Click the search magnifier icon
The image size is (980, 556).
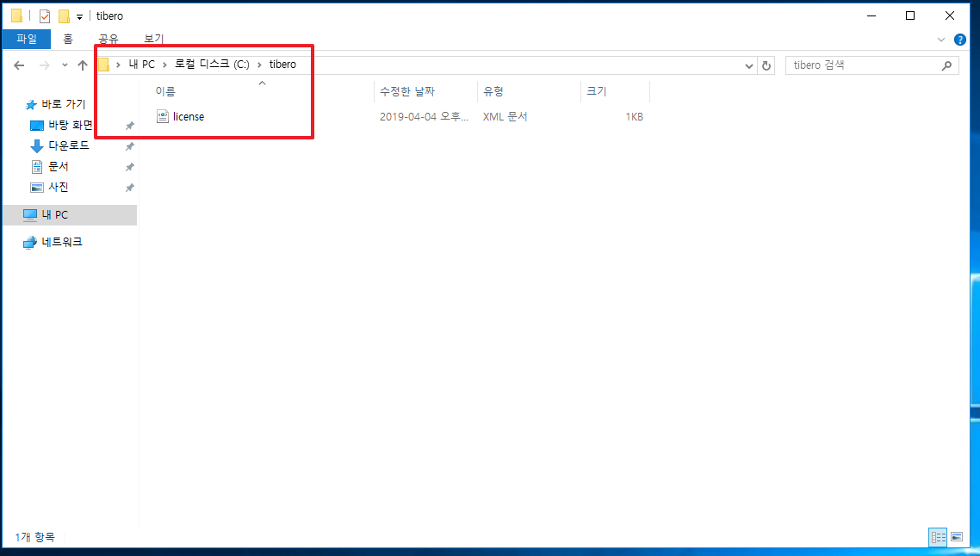947,65
